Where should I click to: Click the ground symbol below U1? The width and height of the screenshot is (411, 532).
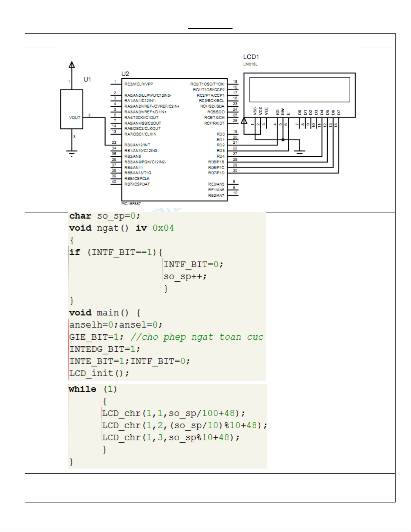click(72, 153)
